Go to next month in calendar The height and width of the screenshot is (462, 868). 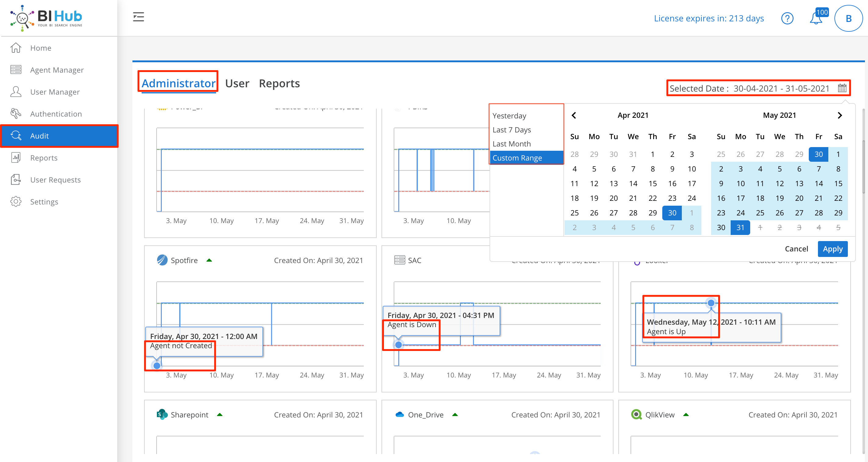839,115
